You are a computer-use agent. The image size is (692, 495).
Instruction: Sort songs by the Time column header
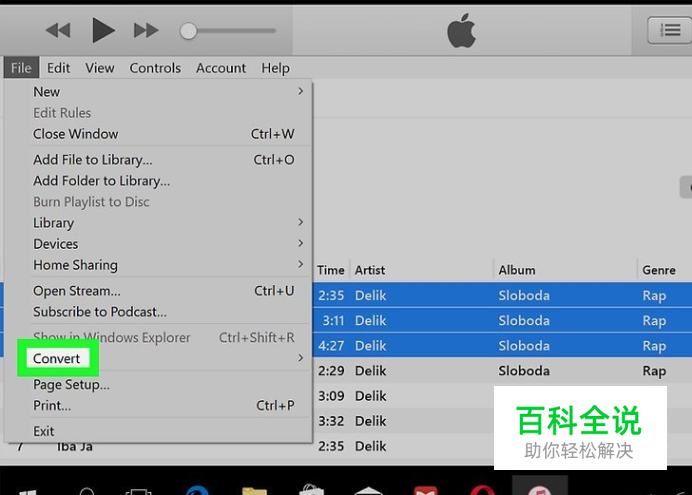point(331,270)
